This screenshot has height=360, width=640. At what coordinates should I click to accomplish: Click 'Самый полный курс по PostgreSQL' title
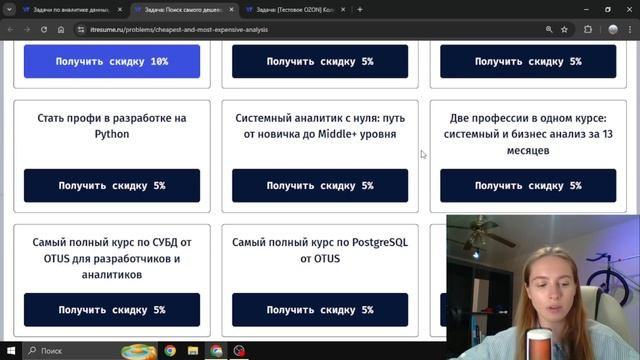point(320,250)
